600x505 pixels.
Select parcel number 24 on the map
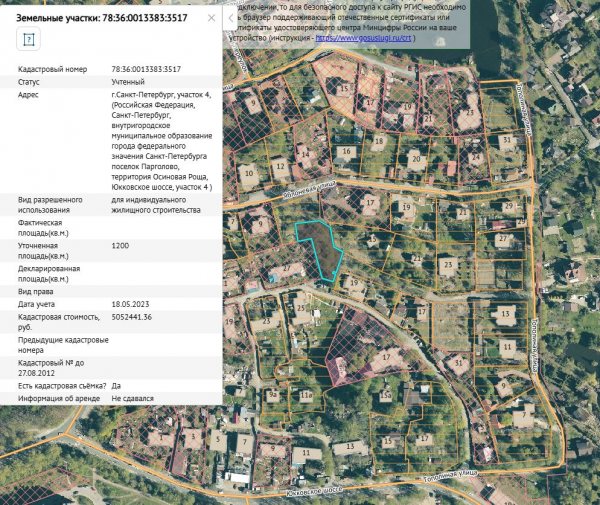(475, 156)
